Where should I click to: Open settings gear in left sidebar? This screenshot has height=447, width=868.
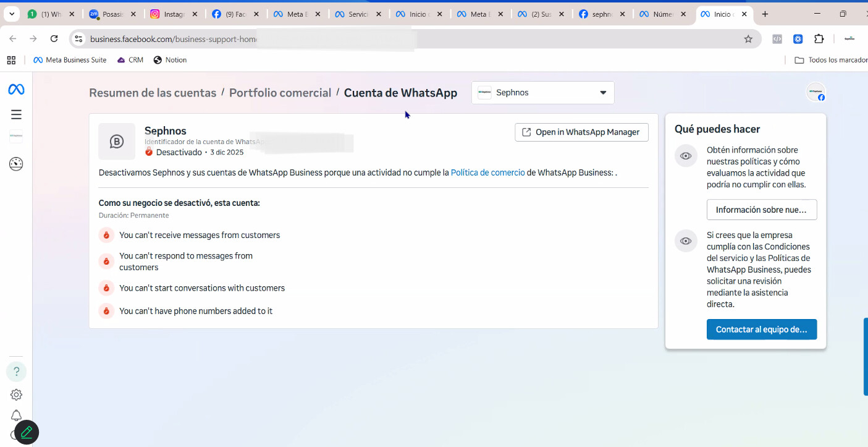tap(17, 394)
